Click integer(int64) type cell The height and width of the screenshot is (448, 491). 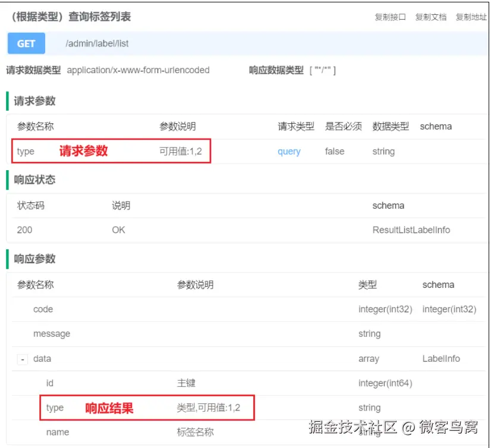385,383
